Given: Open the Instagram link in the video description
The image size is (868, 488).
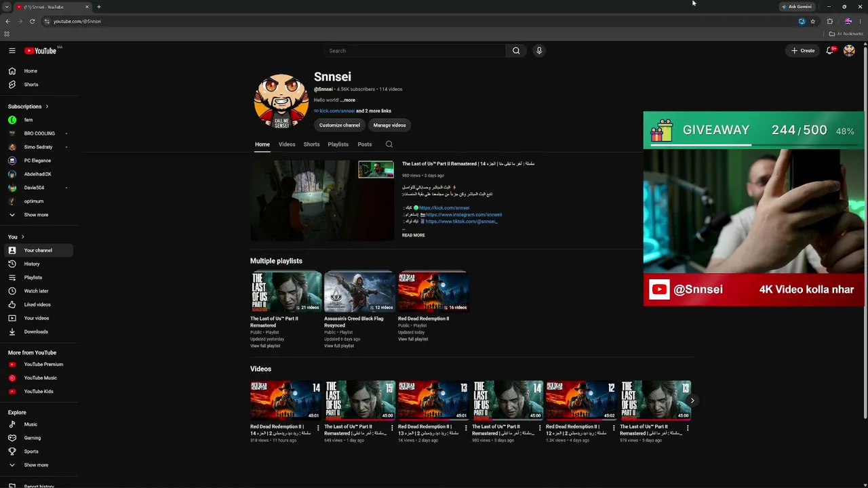Looking at the screenshot, I should pyautogui.click(x=464, y=215).
